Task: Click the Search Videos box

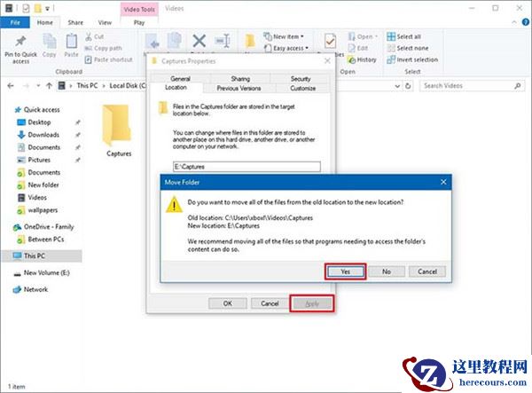Action: 472,86
